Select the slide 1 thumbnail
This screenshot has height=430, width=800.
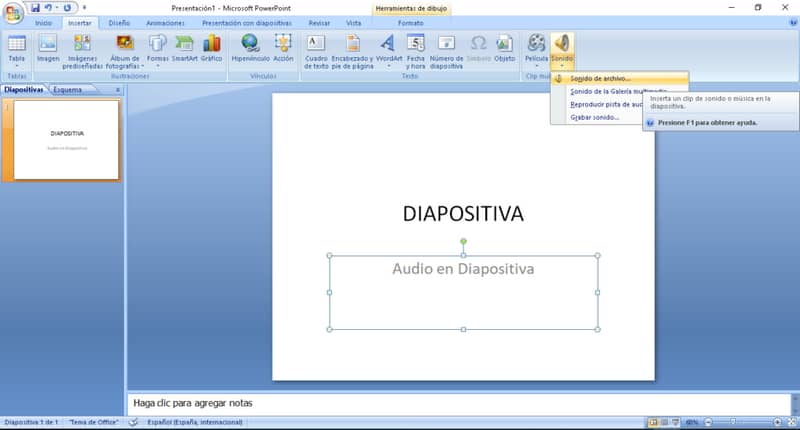[67, 140]
